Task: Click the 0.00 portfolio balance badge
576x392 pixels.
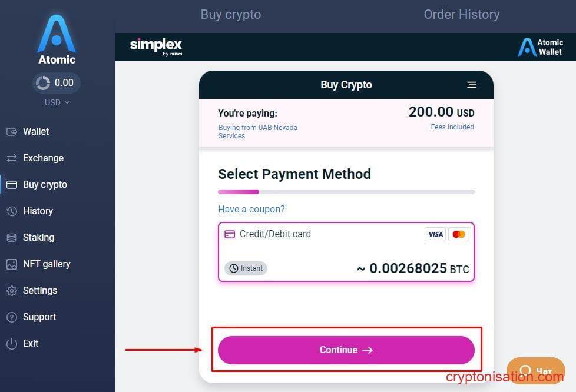Action: pyautogui.click(x=57, y=83)
